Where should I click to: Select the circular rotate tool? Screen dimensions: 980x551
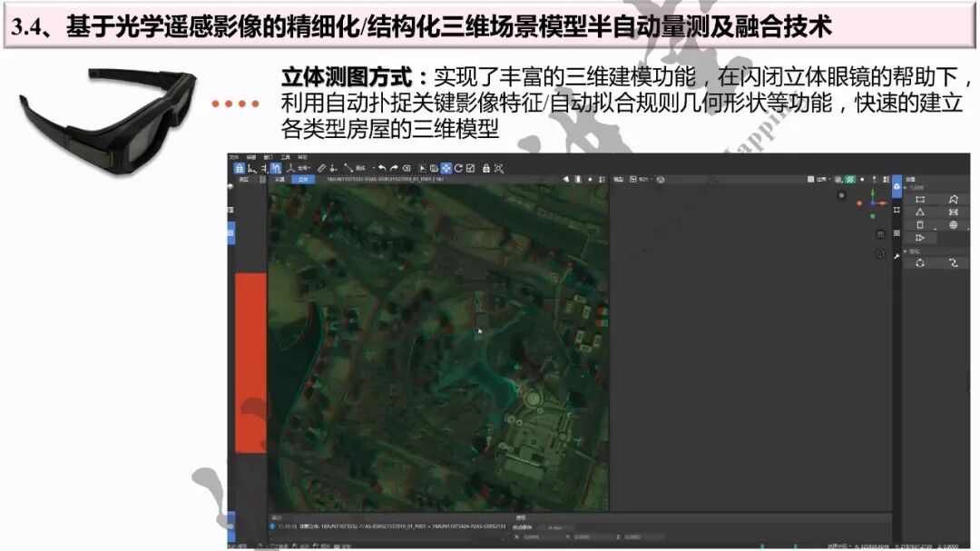click(x=458, y=168)
